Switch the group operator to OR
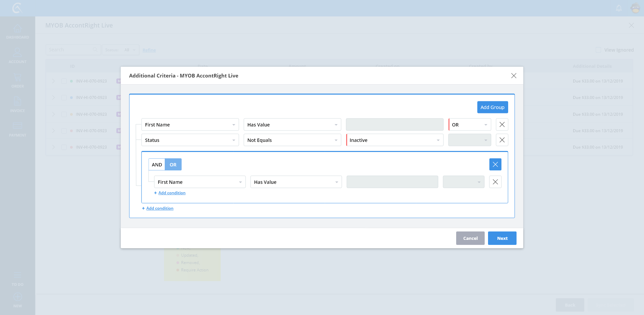The image size is (644, 315). coord(173,164)
